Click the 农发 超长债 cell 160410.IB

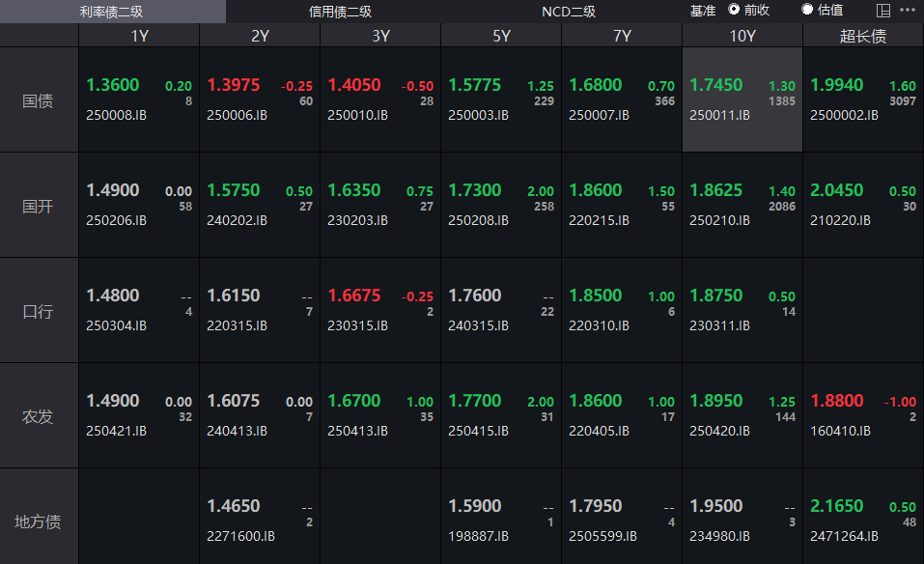[x=862, y=415]
